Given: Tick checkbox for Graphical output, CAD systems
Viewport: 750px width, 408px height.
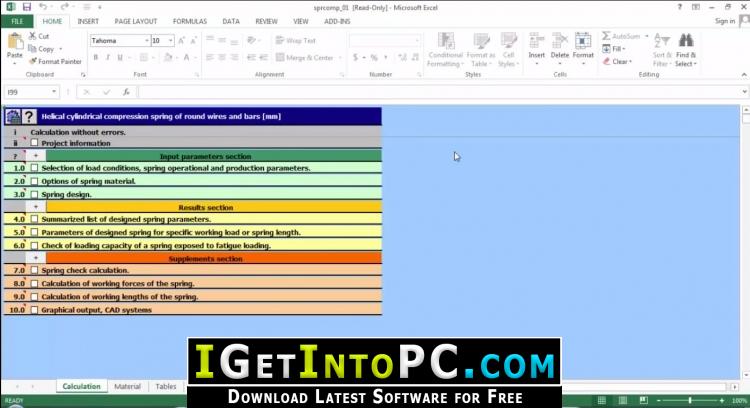Looking at the screenshot, I should point(34,309).
